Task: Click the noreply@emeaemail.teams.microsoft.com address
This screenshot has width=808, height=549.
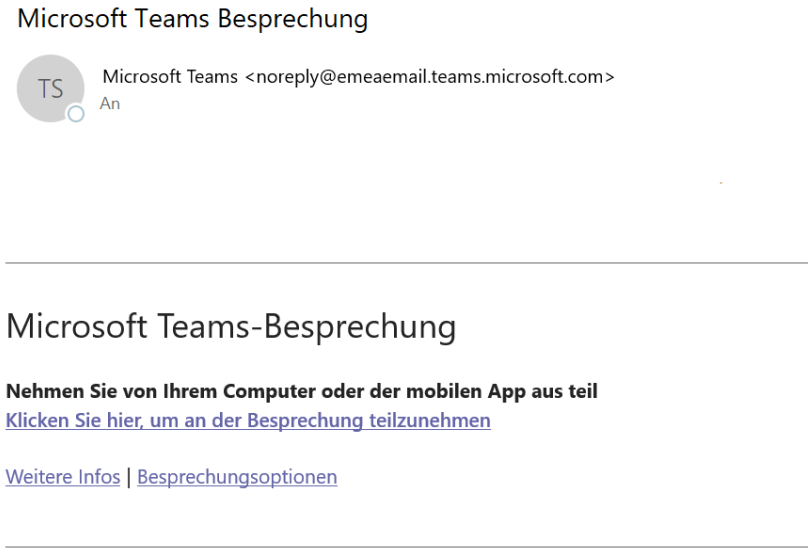Action: point(430,77)
